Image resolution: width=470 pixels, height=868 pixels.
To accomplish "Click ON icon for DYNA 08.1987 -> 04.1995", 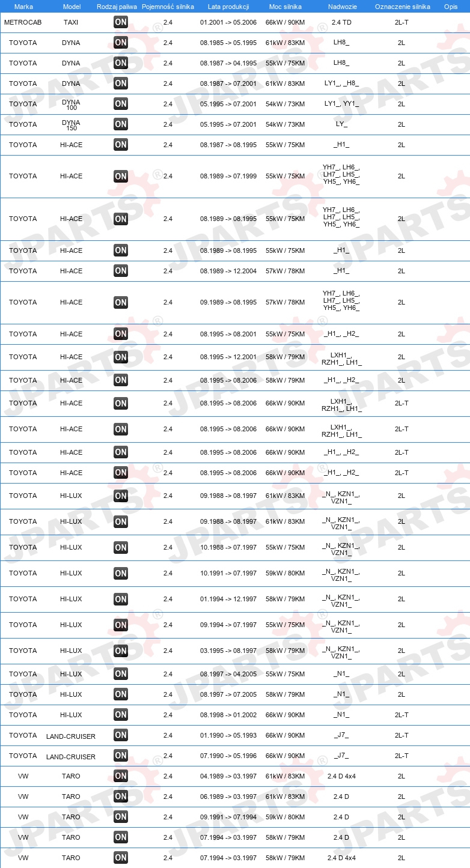I will (x=121, y=63).
